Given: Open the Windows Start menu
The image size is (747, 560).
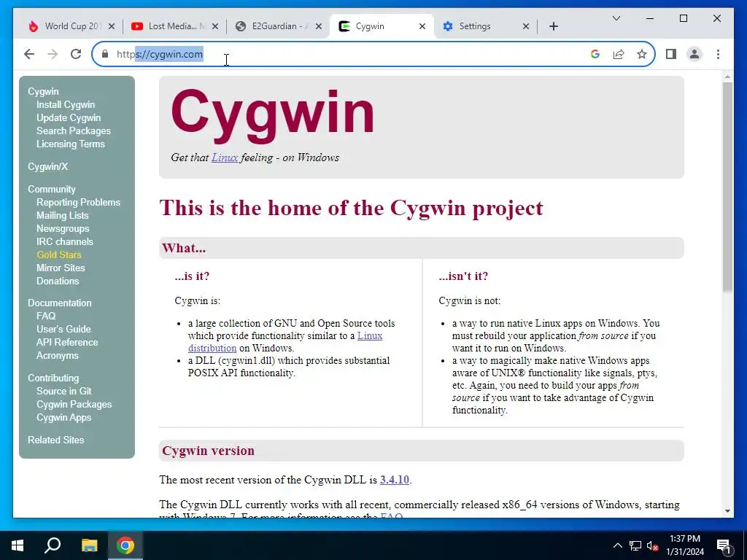Looking at the screenshot, I should click(18, 545).
